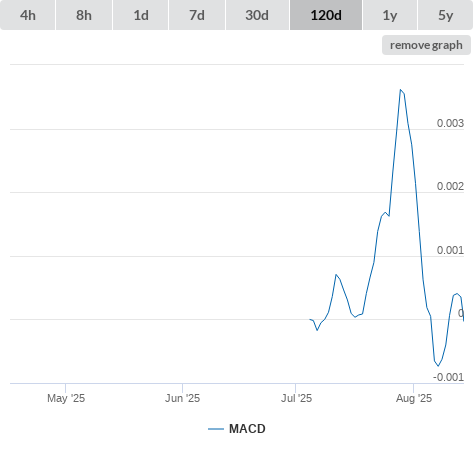Select the 4h time range tab

point(28,15)
